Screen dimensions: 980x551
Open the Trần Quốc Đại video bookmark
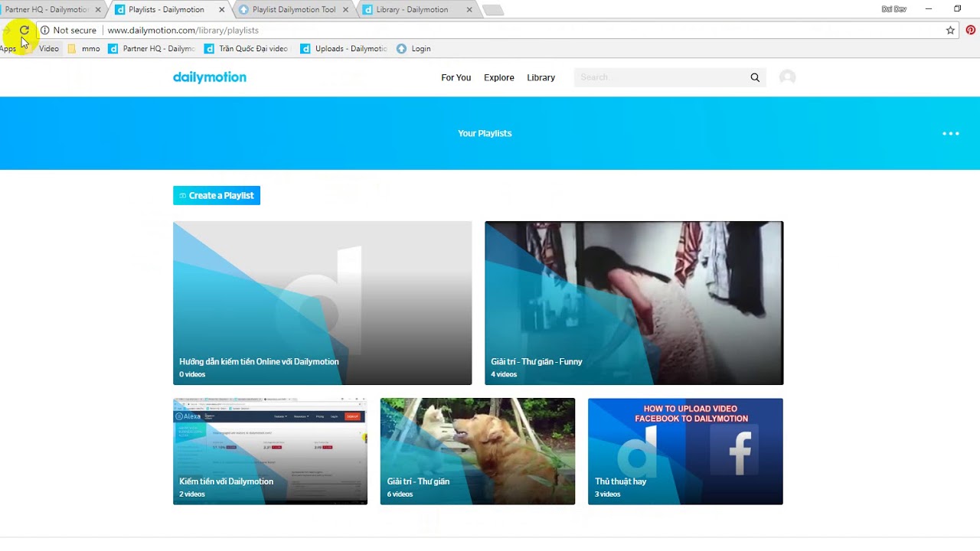point(247,48)
